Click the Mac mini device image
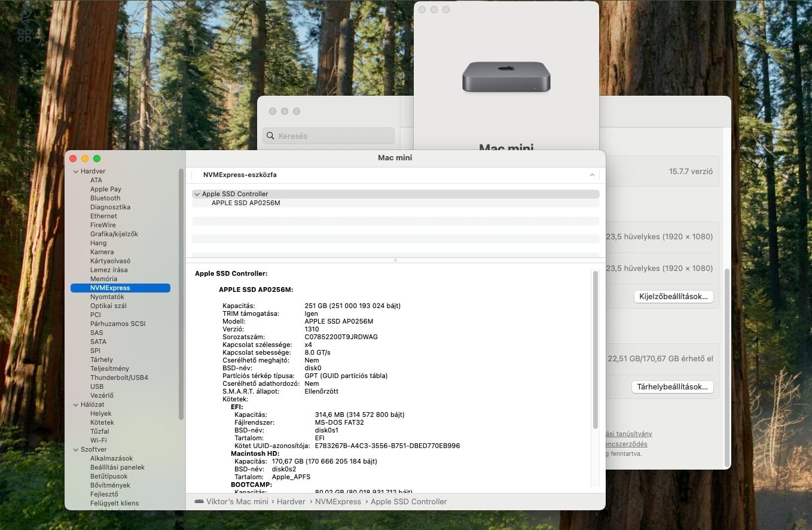The width and height of the screenshot is (812, 530). point(506,77)
